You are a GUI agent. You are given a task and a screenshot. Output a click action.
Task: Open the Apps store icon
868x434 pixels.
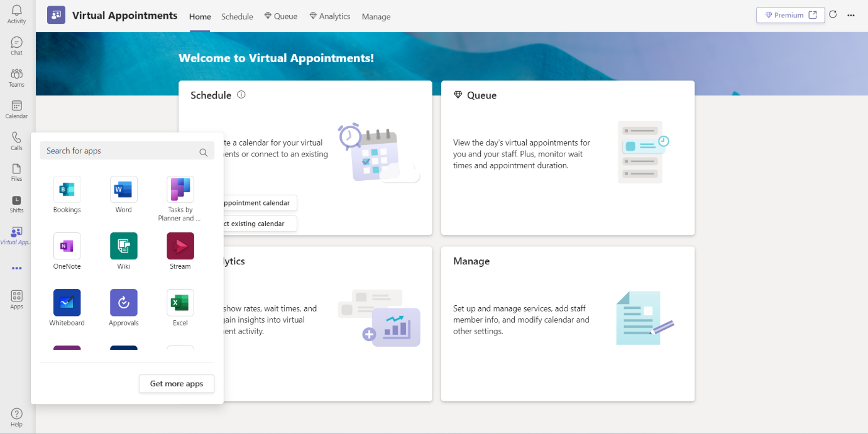16,300
